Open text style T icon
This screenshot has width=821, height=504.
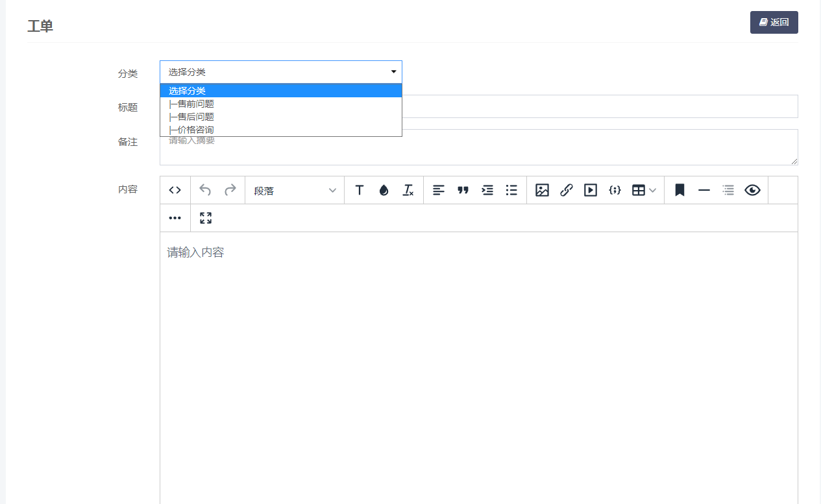(x=359, y=190)
